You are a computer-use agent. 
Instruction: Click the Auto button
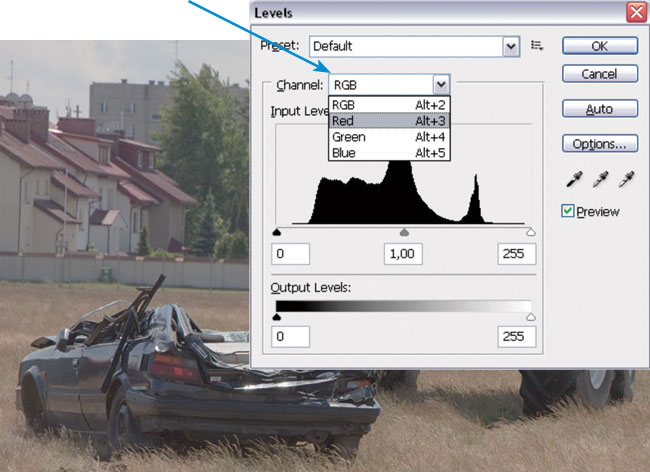point(600,109)
